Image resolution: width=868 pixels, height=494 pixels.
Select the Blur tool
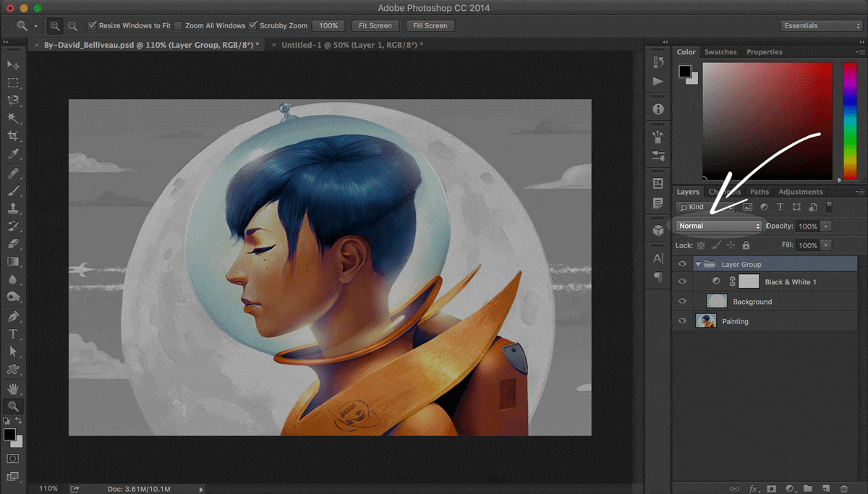coord(13,279)
